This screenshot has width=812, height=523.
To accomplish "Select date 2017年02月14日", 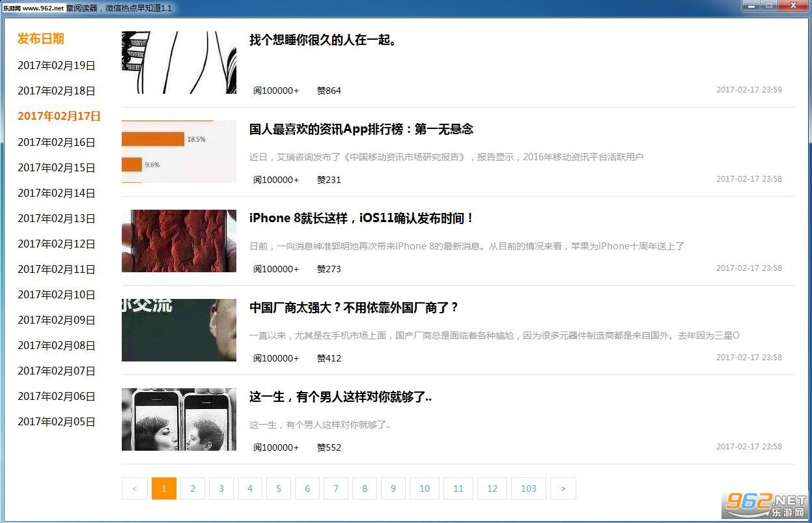I will [x=57, y=193].
